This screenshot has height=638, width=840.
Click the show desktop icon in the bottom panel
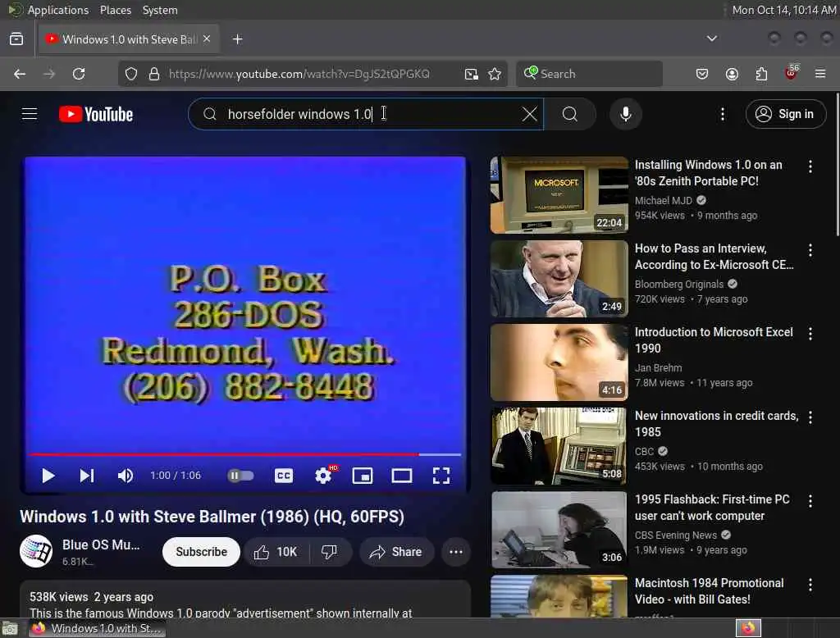click(x=10, y=628)
